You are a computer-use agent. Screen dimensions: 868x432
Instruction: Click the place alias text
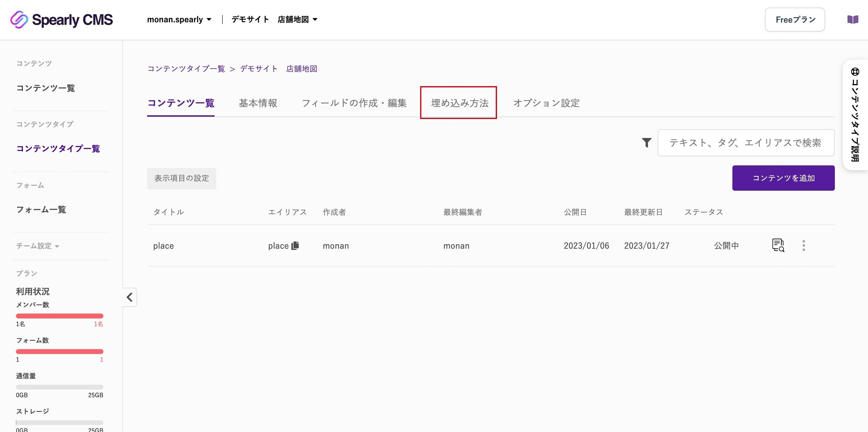coord(278,246)
